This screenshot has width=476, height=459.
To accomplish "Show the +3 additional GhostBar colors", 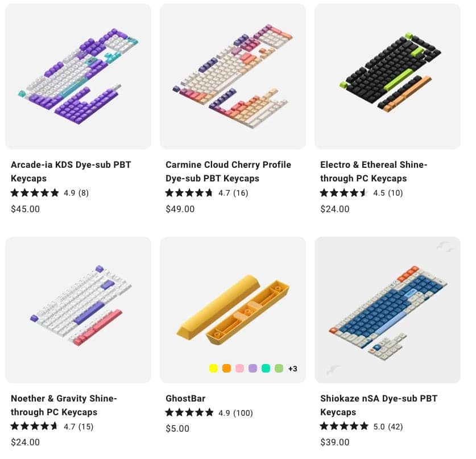I will (x=293, y=369).
